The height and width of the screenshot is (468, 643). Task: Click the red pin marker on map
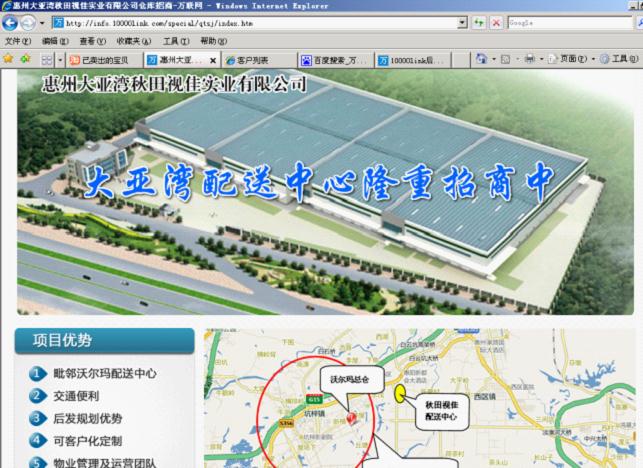(351, 418)
